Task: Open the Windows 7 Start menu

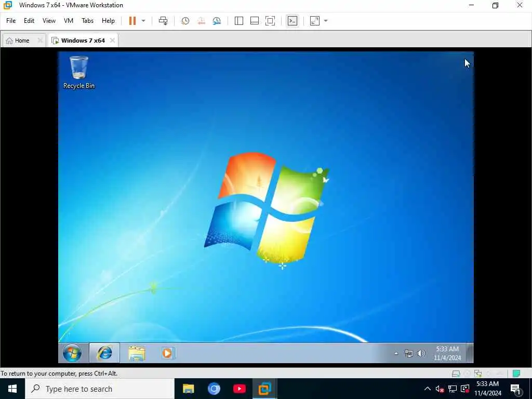Action: pos(72,353)
